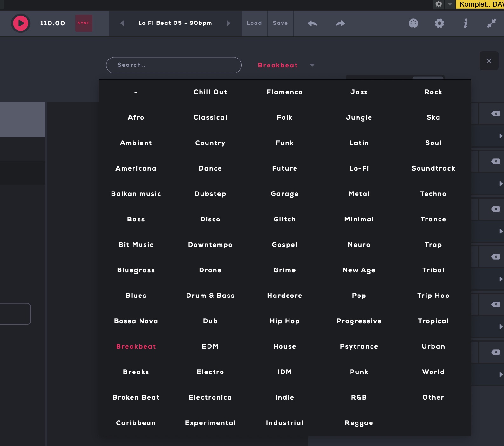Click the info icon
The width and height of the screenshot is (504, 446).
tap(465, 23)
